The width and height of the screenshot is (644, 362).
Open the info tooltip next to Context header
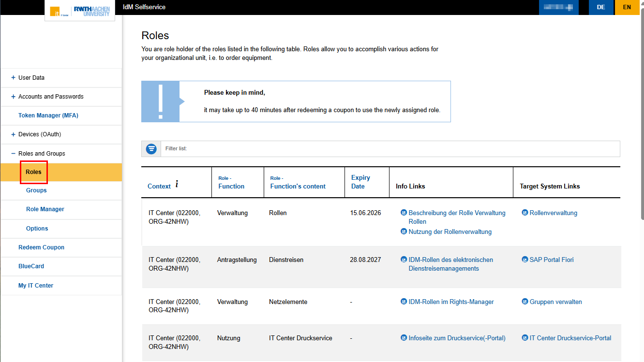point(176,184)
